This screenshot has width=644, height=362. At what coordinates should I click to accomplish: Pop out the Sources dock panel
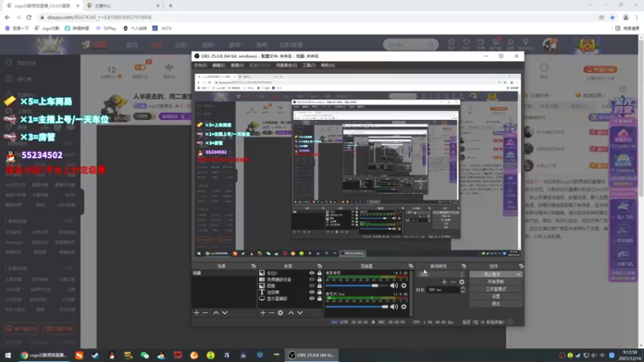coord(320,266)
